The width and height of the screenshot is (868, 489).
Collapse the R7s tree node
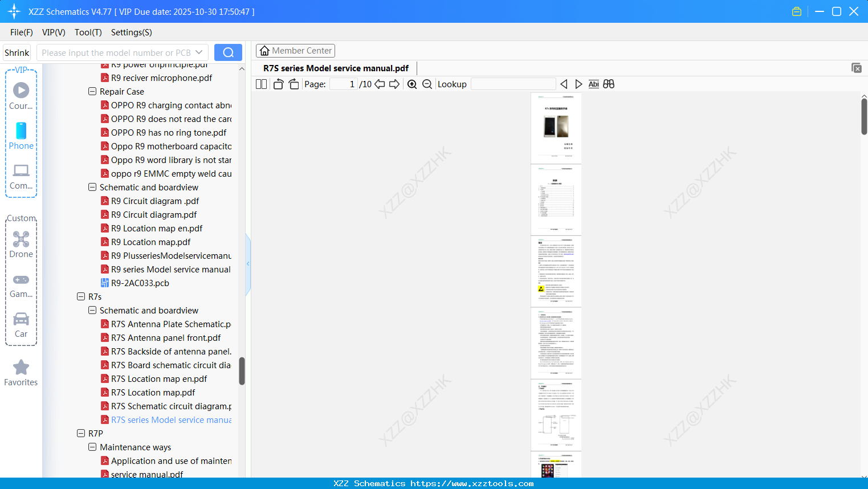click(x=81, y=296)
